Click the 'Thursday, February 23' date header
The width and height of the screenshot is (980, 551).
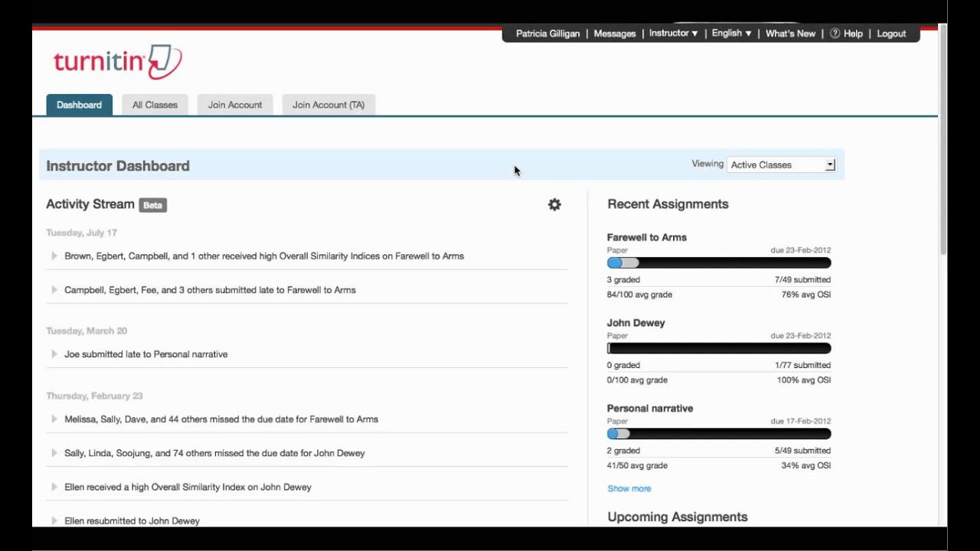coord(94,396)
